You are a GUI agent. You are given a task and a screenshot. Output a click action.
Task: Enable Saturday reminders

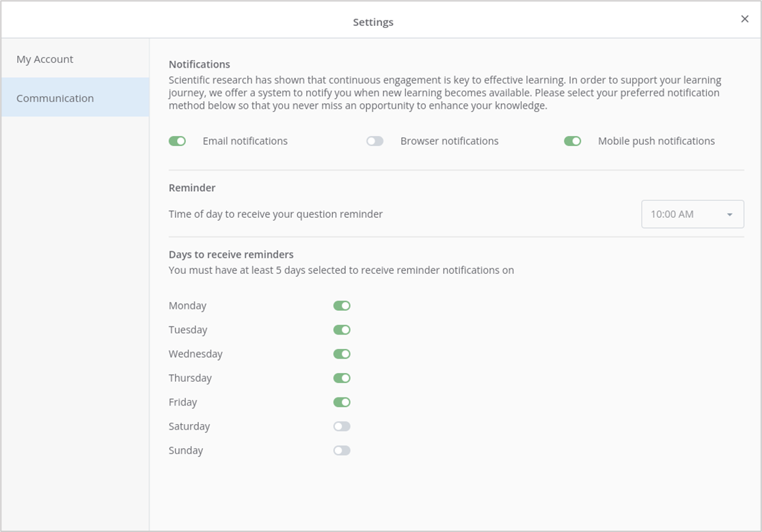(342, 427)
